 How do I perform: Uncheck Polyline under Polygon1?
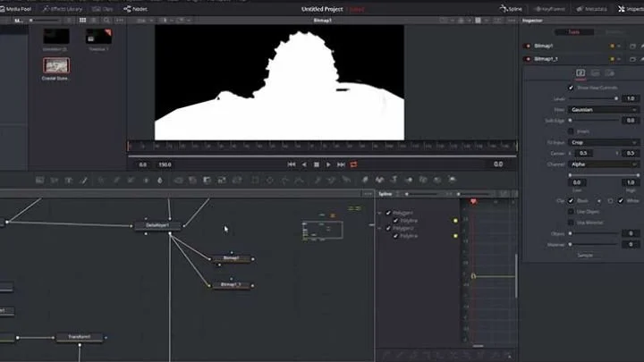click(x=395, y=221)
